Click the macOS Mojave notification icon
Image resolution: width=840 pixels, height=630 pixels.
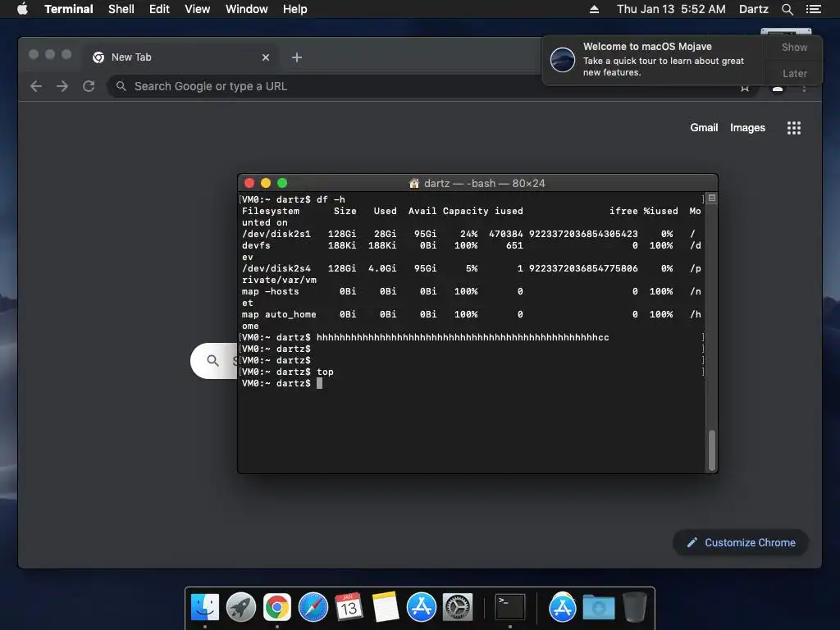coord(563,59)
